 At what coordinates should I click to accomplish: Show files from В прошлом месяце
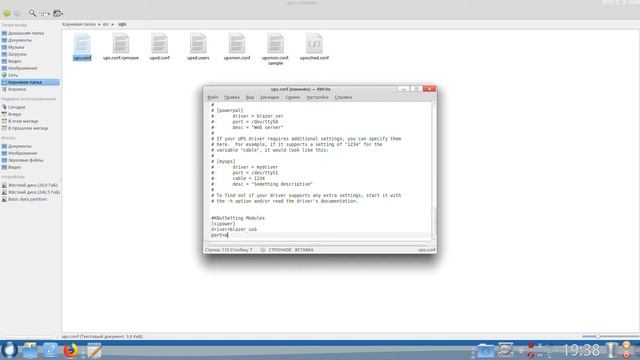tap(27, 128)
